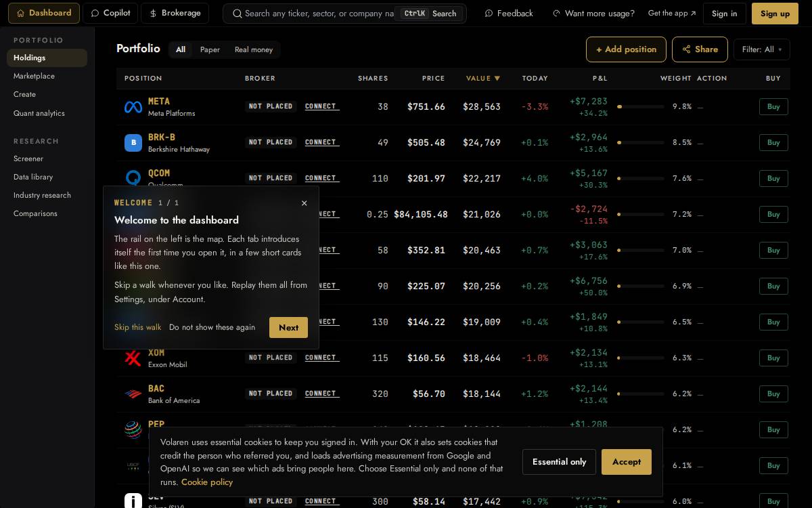Viewport: 812px width, 508px height.
Task: Open the Copilot tab
Action: click(110, 13)
